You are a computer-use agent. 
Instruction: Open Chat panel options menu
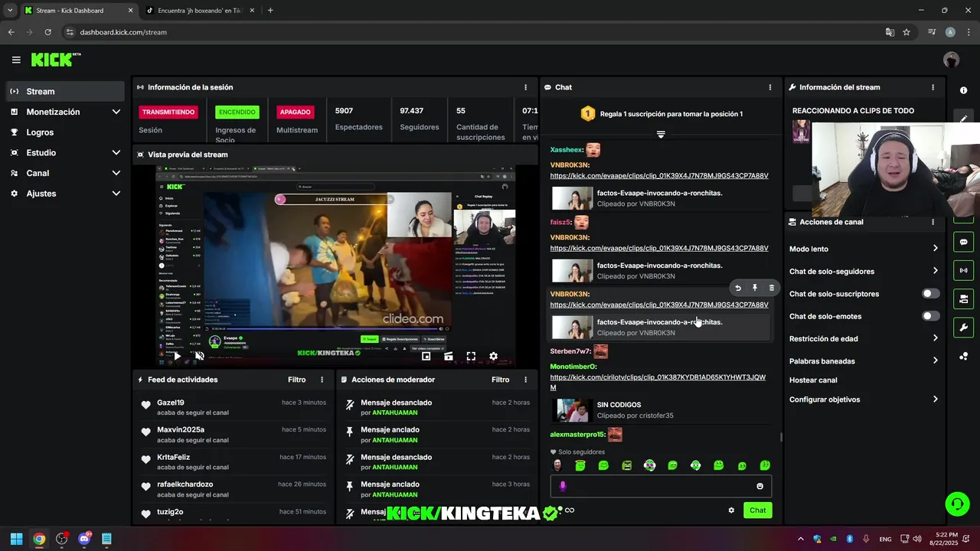coord(770,87)
